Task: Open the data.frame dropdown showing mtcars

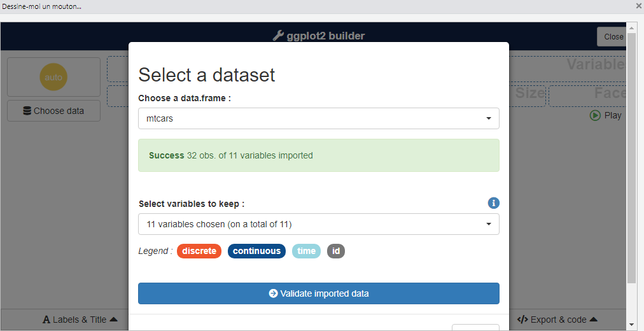Action: [x=318, y=118]
